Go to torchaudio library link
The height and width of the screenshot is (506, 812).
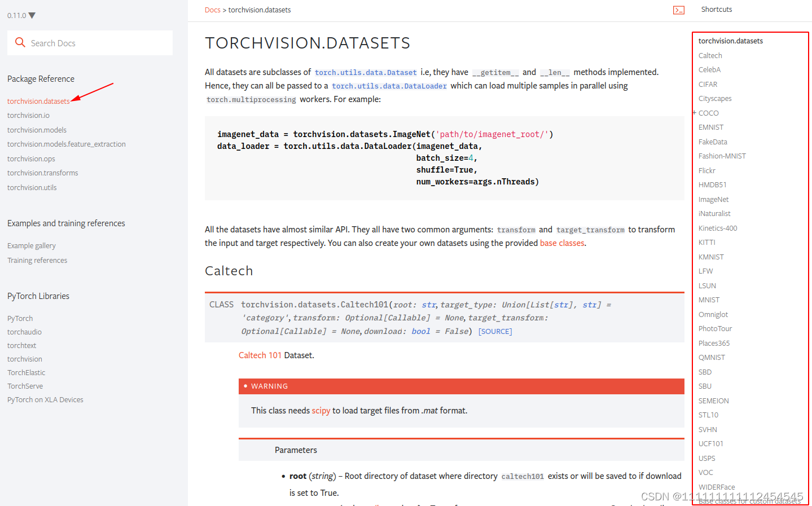point(25,332)
